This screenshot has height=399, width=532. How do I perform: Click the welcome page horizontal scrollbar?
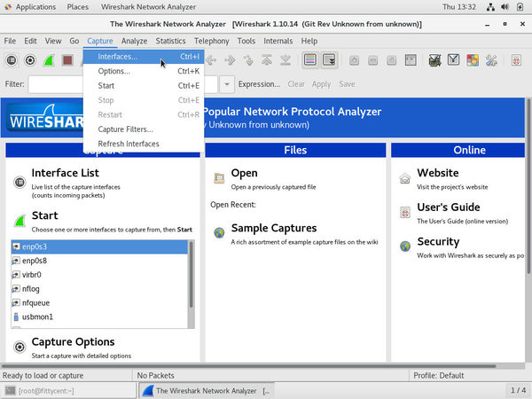coord(248,366)
